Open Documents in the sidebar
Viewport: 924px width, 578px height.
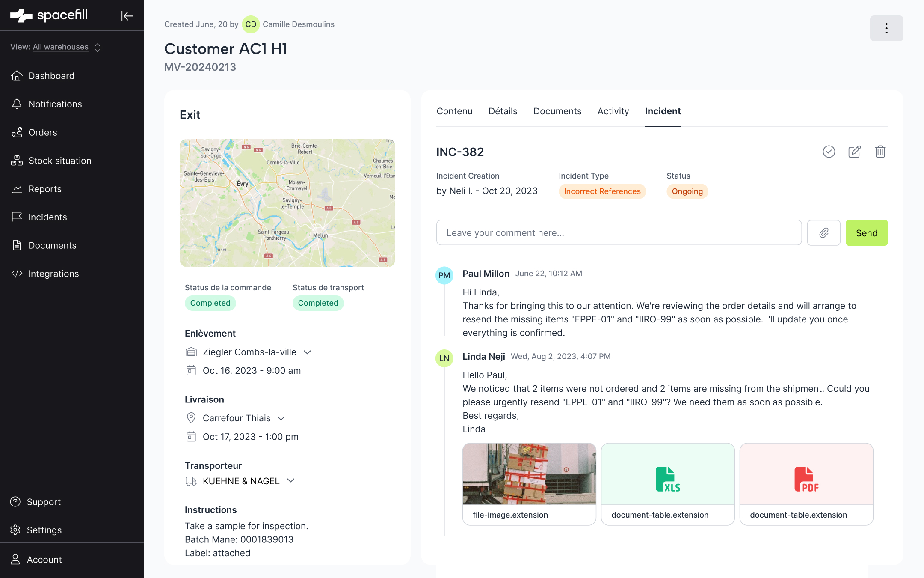[x=52, y=245]
